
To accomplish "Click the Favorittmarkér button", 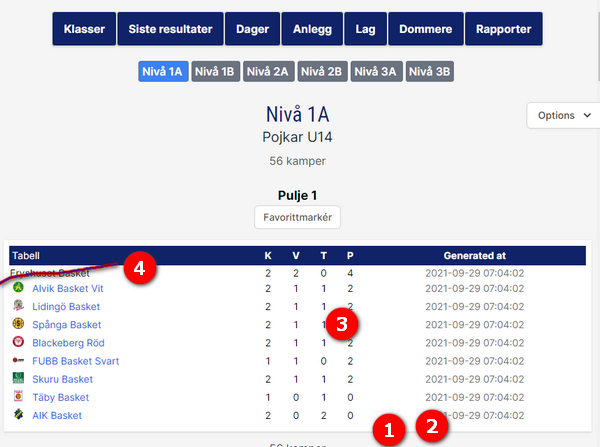I will click(x=297, y=217).
